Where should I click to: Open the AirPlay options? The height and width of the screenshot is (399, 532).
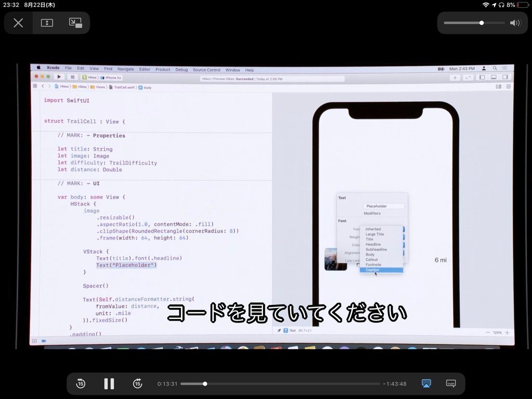click(x=426, y=383)
